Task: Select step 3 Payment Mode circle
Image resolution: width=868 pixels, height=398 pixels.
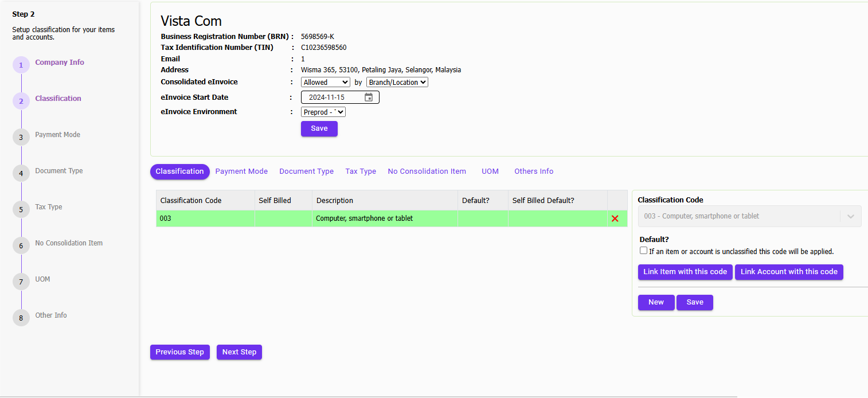Action: pos(21,137)
